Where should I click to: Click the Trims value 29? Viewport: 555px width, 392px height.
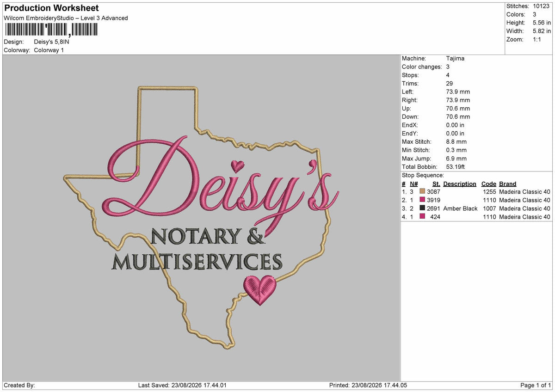[x=450, y=83]
